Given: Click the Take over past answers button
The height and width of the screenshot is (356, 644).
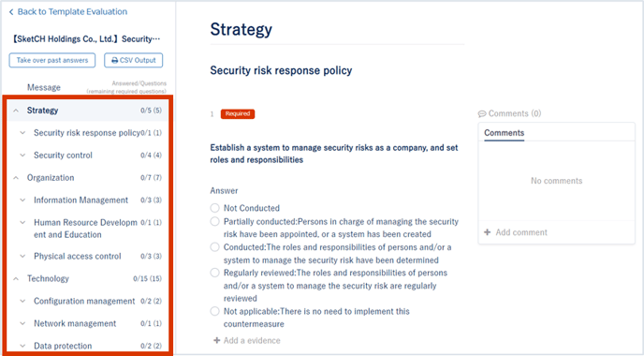Looking at the screenshot, I should click(52, 60).
